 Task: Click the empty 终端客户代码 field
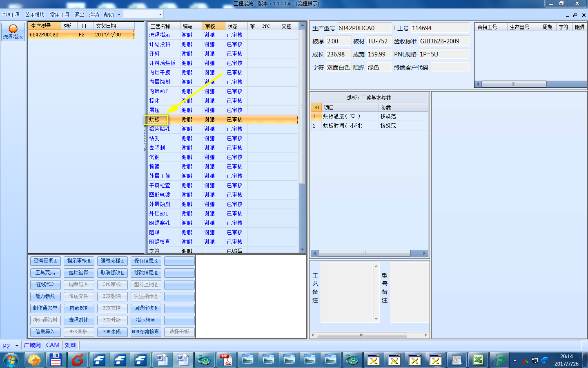pyautogui.click(x=450, y=67)
